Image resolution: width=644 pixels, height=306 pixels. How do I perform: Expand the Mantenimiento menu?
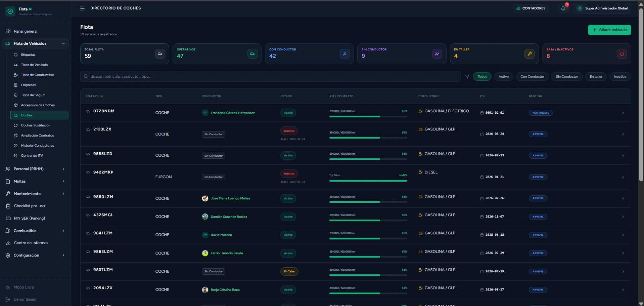point(36,194)
